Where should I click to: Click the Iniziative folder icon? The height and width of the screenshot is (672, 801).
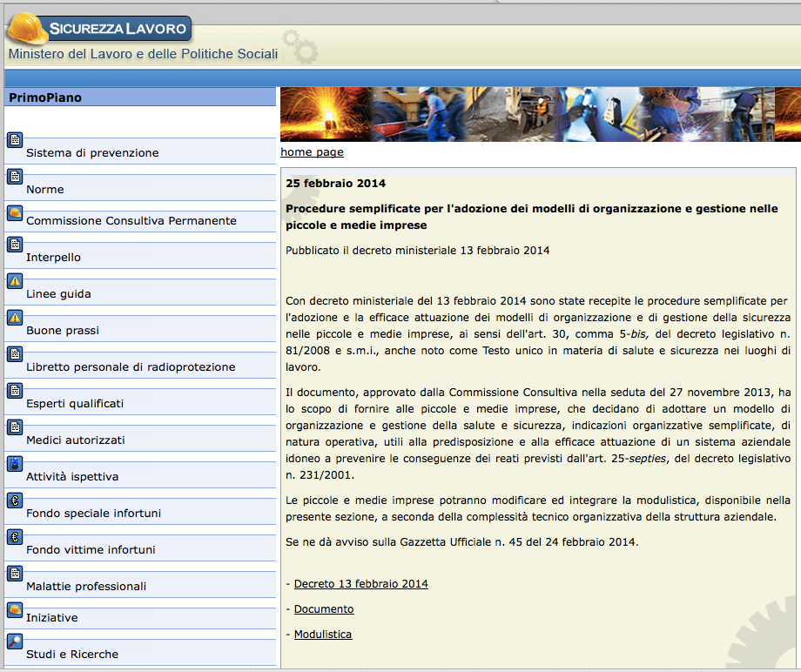[14, 608]
